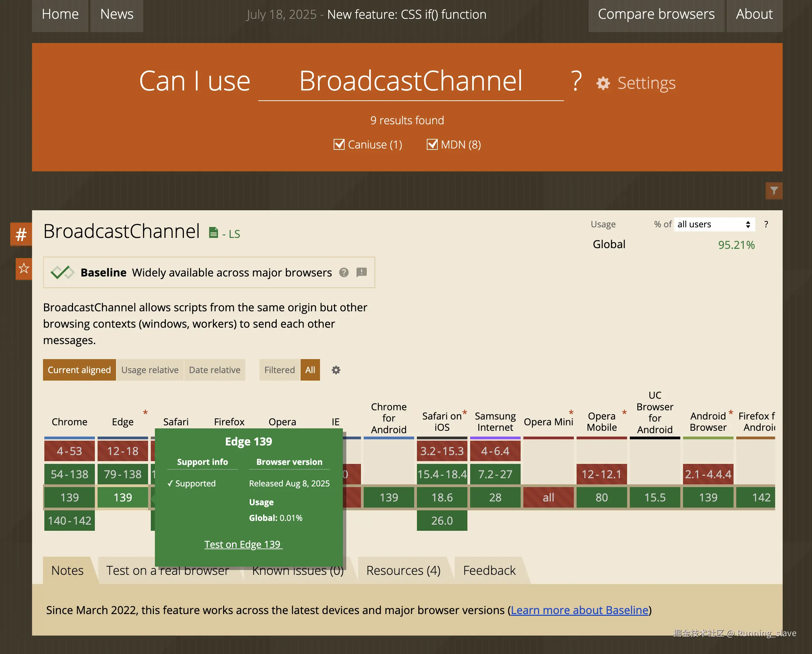
Task: Click the Chrome 139 cell
Action: pyautogui.click(x=70, y=497)
